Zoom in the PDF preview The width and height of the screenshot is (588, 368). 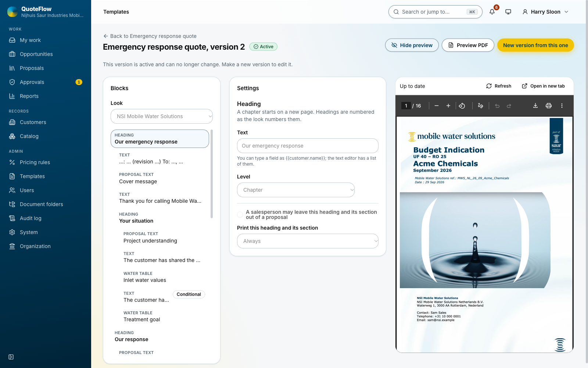[x=448, y=106]
